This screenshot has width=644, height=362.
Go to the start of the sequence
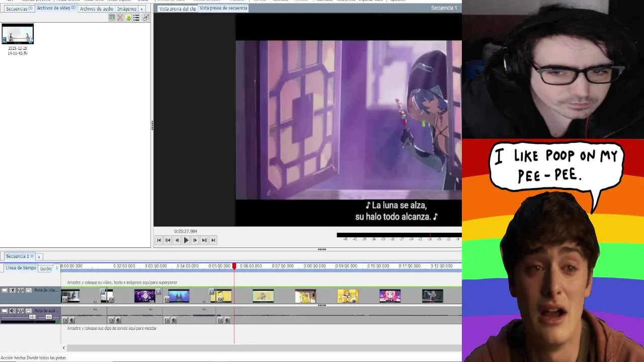159,240
